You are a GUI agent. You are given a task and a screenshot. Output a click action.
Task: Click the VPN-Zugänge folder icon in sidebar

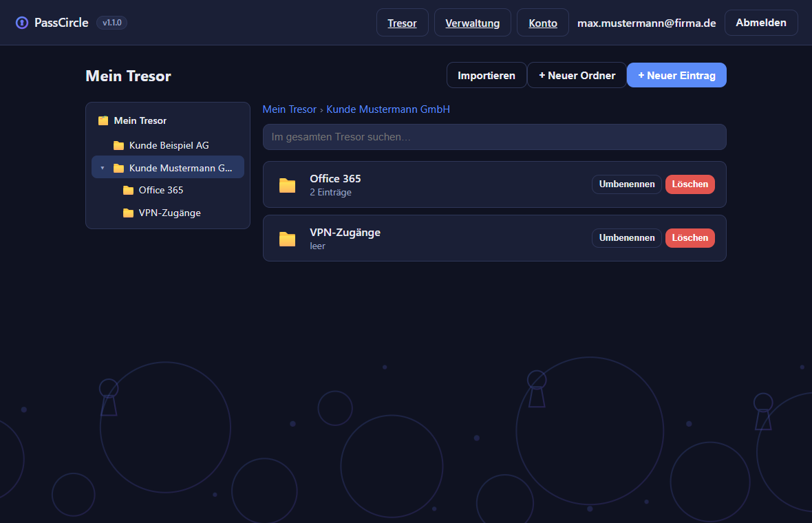129,213
